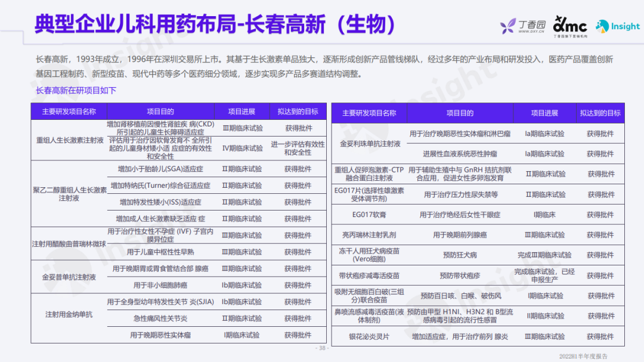Select 用于全身型幼年特发性关节炎(SJIA)
Screen dimensions: 644x362
pos(160,302)
